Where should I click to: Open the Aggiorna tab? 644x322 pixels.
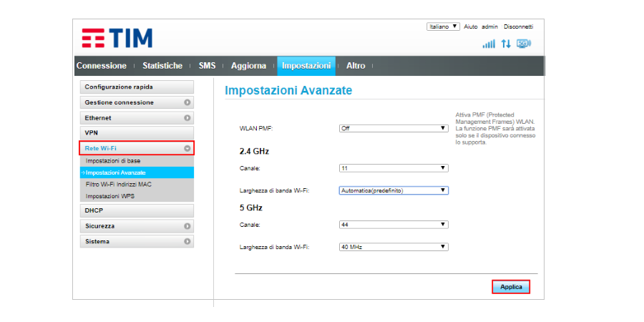pyautogui.click(x=248, y=66)
